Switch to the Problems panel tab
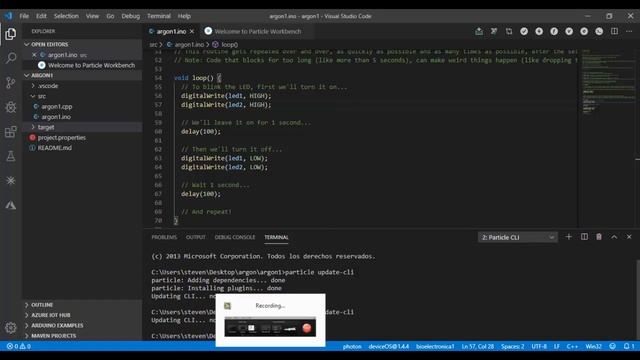Viewport: 640px width, 360px height. tap(164, 237)
